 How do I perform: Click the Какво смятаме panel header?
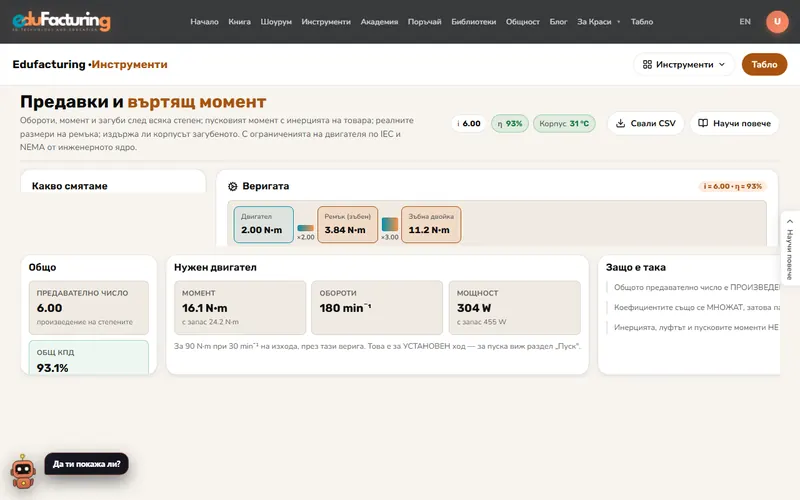pos(69,186)
